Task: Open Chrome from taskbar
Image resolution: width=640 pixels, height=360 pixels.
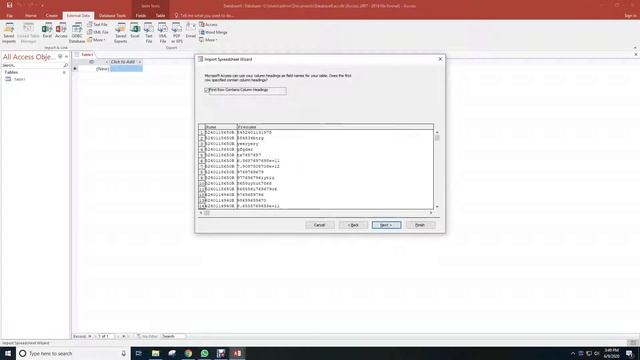Action: 188,353
